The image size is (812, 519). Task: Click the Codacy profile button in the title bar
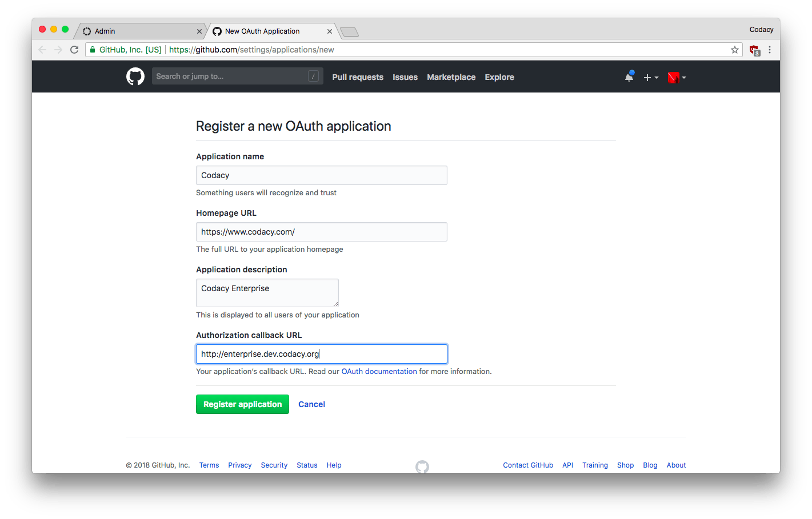coord(761,30)
